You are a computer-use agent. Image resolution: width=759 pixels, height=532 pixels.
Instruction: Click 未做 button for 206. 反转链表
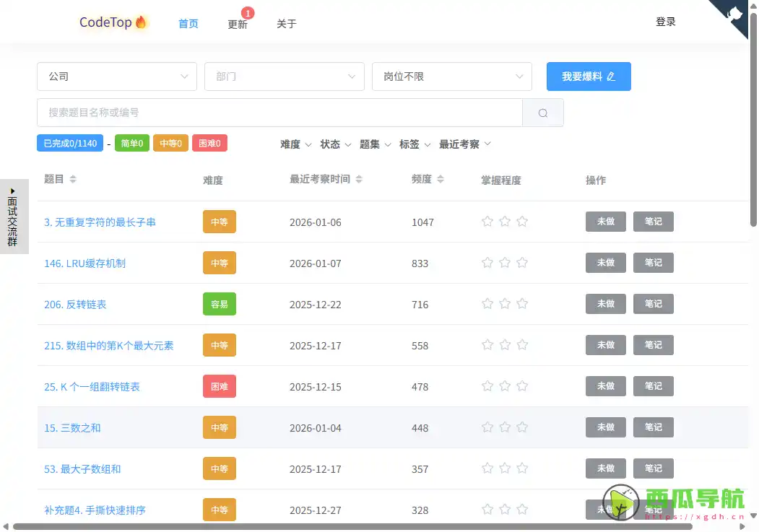pyautogui.click(x=605, y=304)
